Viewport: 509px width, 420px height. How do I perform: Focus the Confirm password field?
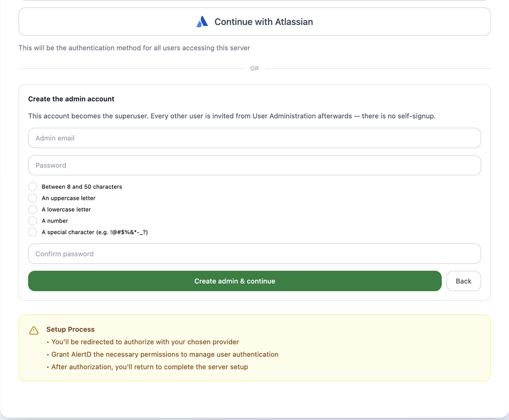(254, 254)
